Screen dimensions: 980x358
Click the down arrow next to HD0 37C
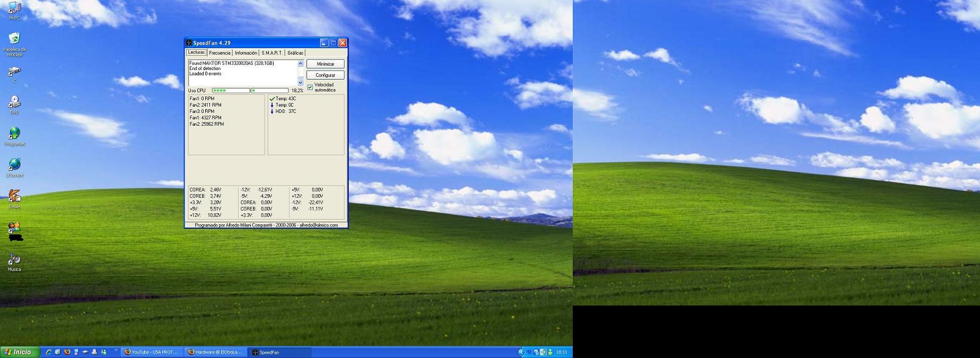(x=272, y=111)
